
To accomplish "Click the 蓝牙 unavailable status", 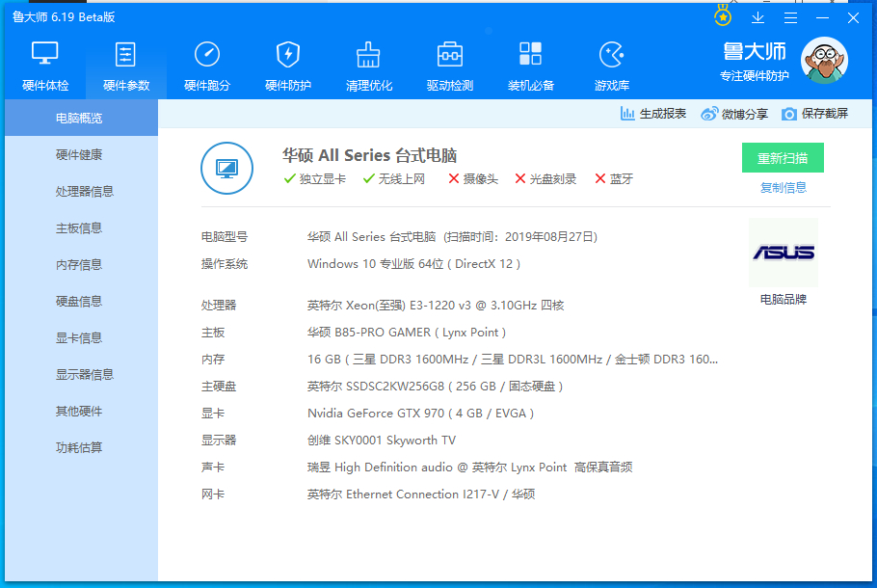I will point(614,179).
